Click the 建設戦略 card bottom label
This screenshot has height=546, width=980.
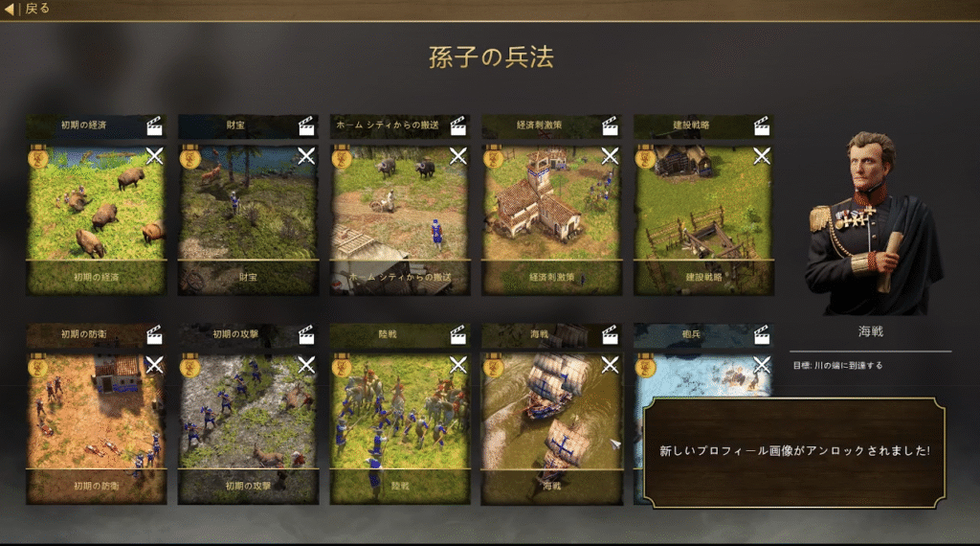pos(703,277)
